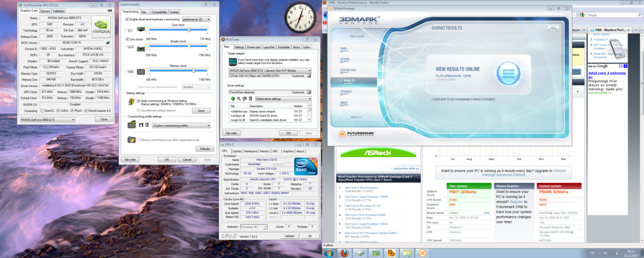This screenshot has width=644, height=258.
Task: Click the Close button in GPU-Z
Action: coord(104,119)
